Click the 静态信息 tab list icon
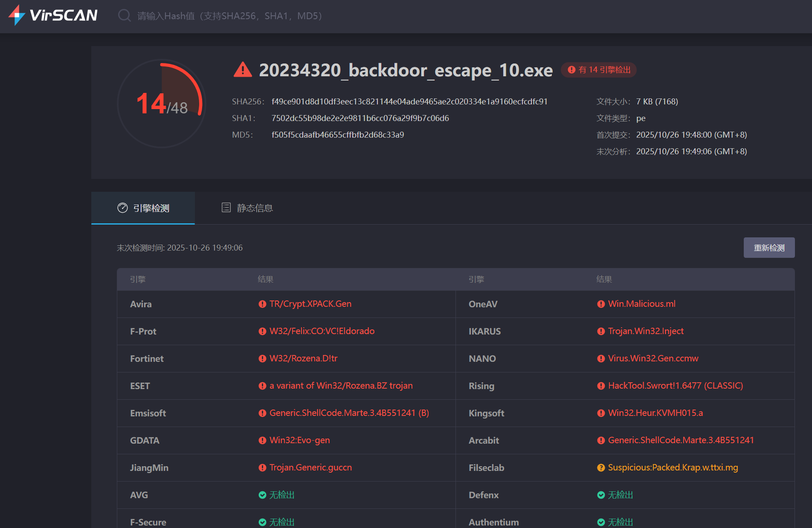This screenshot has width=812, height=528. pyautogui.click(x=226, y=208)
